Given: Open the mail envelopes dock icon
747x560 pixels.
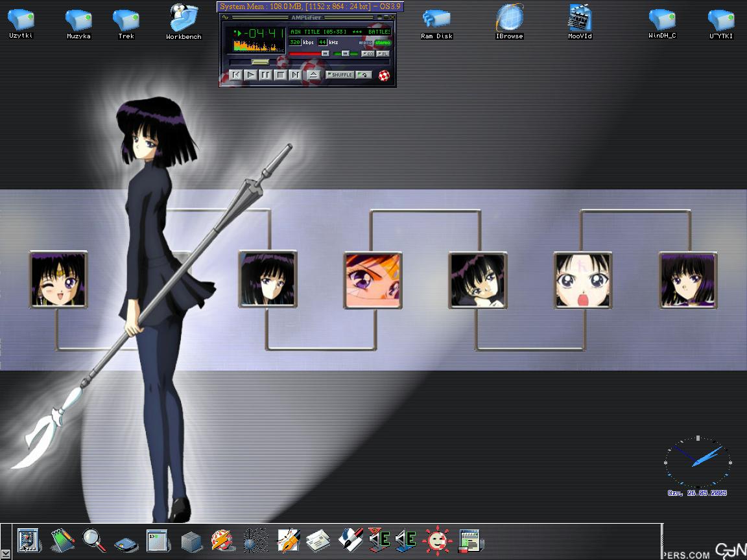Looking at the screenshot, I should (x=318, y=541).
